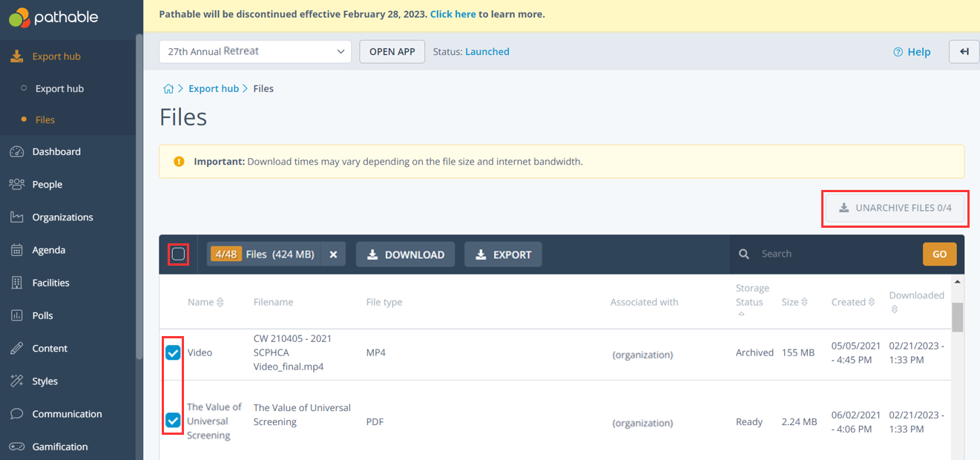Image resolution: width=980 pixels, height=460 pixels.
Task: Click the sidebar vertical scrollbar
Action: pos(139,197)
